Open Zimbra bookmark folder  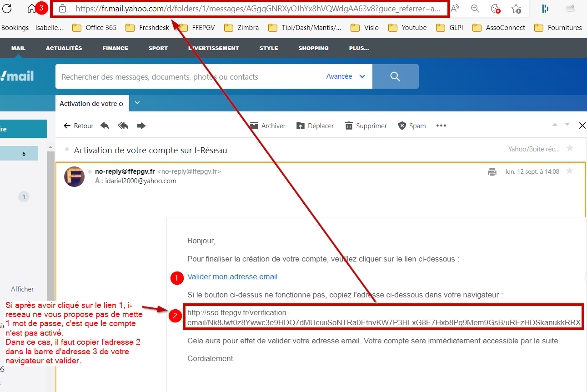coord(241,28)
